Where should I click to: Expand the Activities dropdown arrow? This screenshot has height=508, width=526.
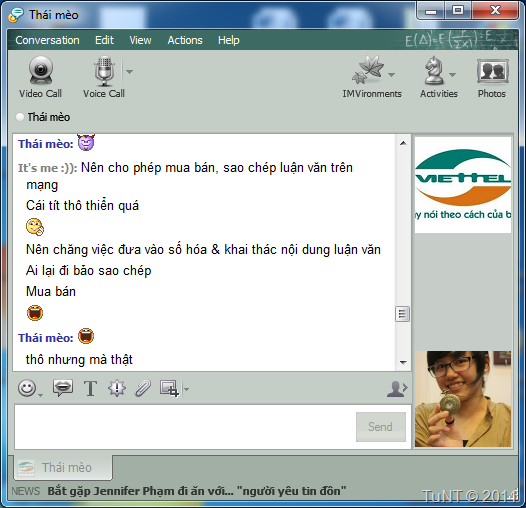click(x=453, y=74)
